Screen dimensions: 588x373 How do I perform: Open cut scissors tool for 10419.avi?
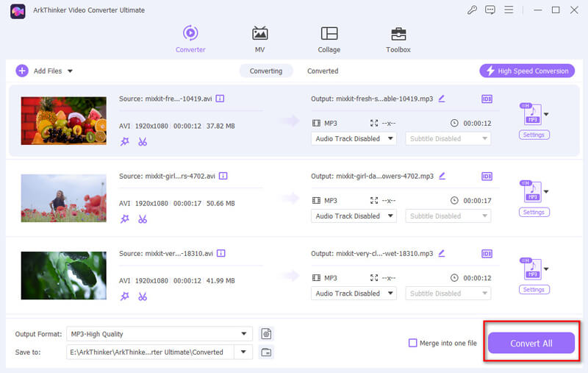click(143, 141)
